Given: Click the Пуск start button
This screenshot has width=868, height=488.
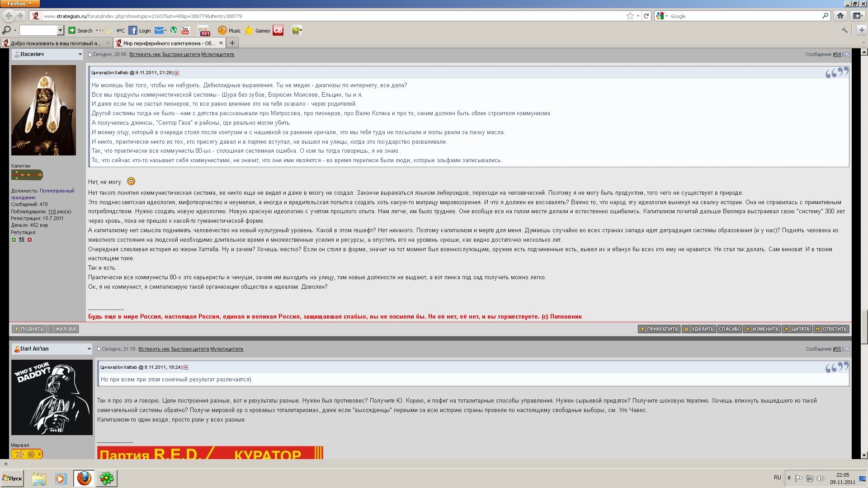Looking at the screenshot, I should pyautogui.click(x=12, y=478).
